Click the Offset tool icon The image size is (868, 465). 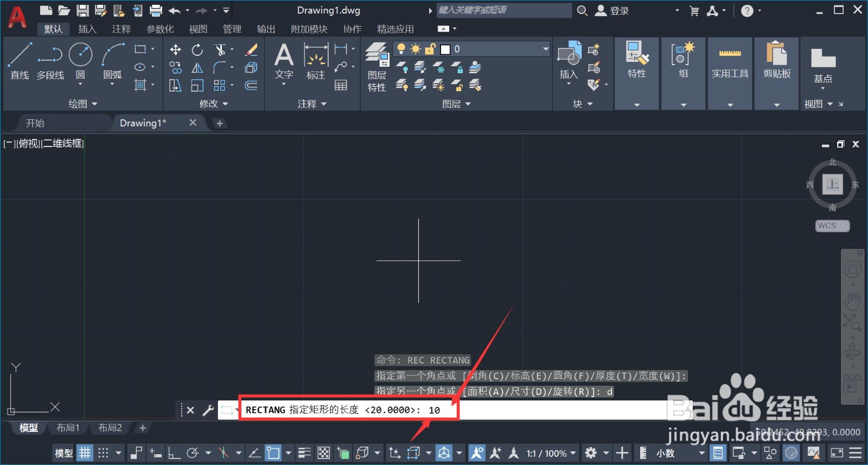251,85
